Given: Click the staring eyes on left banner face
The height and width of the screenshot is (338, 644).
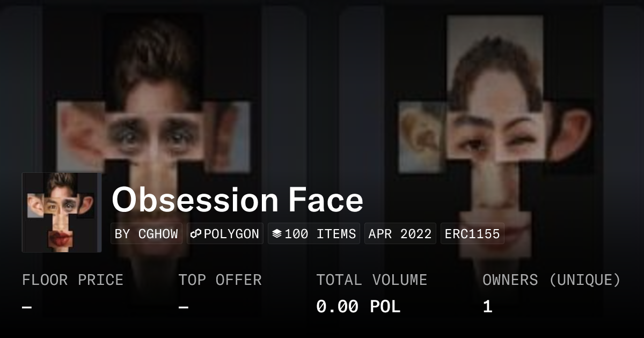Looking at the screenshot, I should point(155,135).
